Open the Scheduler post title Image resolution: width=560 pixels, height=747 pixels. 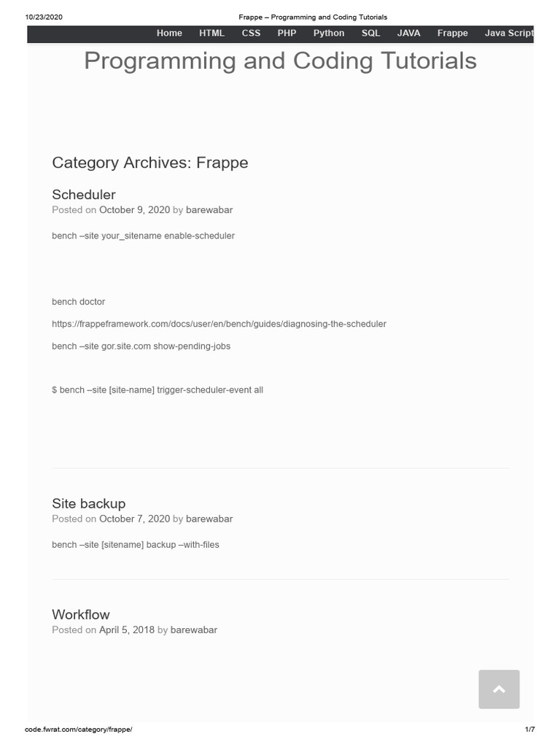click(x=84, y=194)
